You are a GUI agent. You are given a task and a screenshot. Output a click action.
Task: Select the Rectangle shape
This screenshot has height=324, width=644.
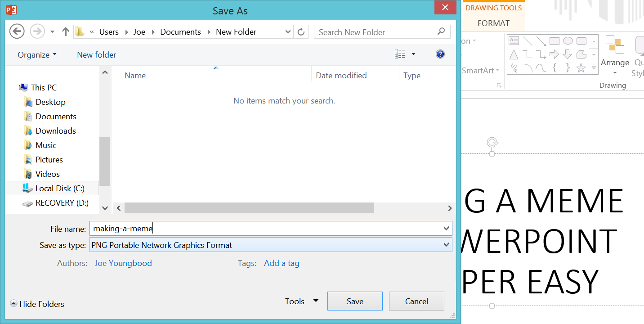pos(555,41)
